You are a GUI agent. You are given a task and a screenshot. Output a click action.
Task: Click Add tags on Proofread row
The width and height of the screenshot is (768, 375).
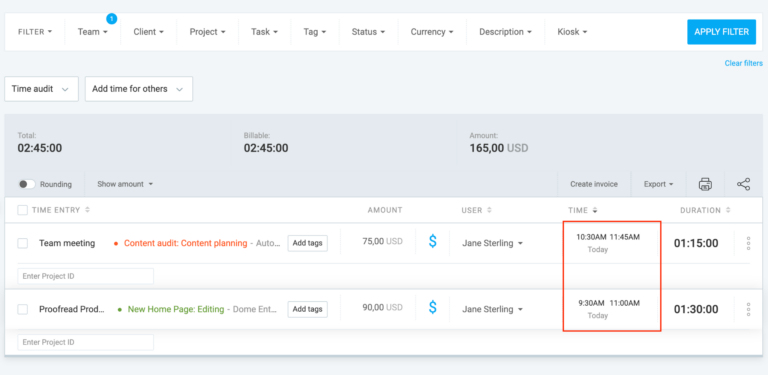click(x=308, y=309)
